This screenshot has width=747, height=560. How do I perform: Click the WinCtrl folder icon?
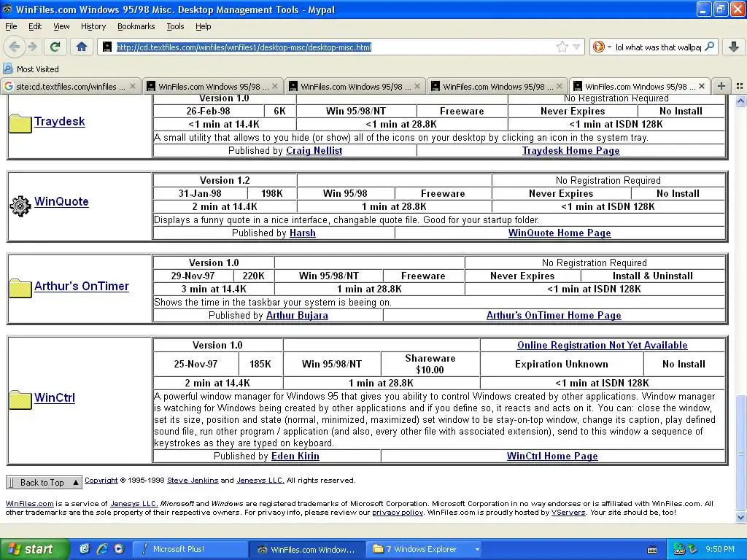[x=20, y=400]
